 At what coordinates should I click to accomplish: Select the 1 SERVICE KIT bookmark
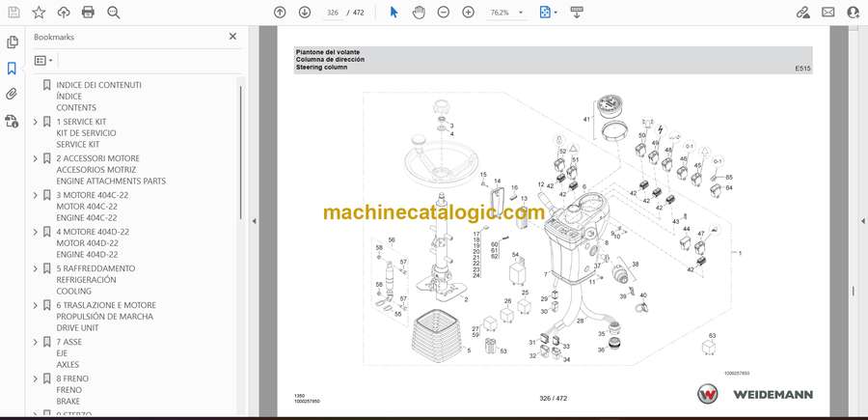point(81,122)
